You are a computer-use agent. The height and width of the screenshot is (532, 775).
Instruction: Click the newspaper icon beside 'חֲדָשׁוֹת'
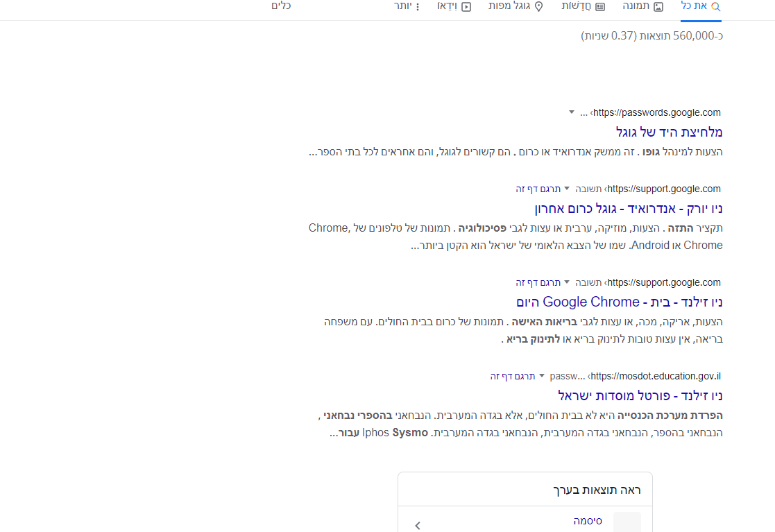coord(600,6)
